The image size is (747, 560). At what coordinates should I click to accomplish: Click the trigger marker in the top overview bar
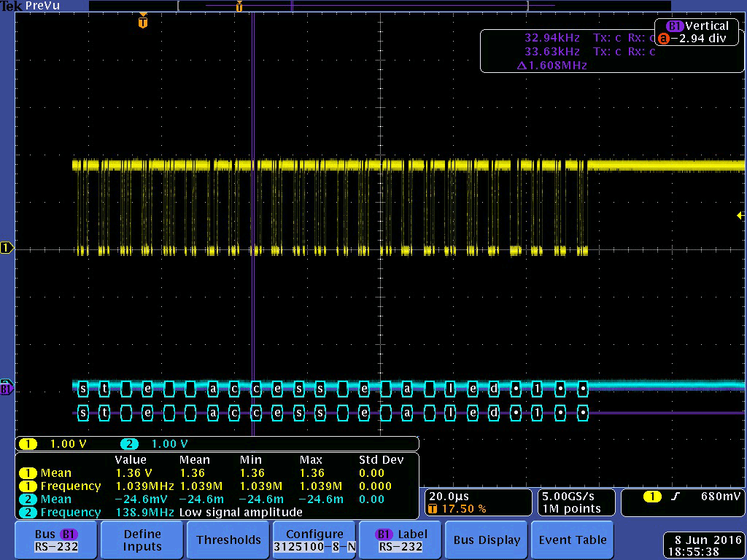coord(239,6)
